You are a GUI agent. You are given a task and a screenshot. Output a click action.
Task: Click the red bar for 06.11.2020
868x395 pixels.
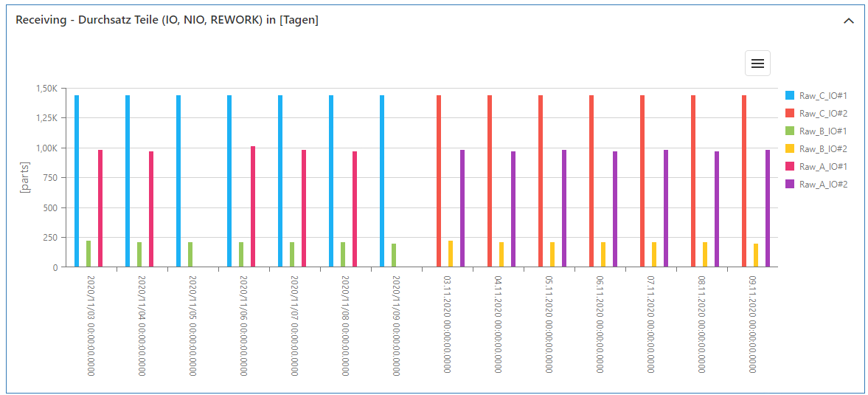[x=591, y=181]
